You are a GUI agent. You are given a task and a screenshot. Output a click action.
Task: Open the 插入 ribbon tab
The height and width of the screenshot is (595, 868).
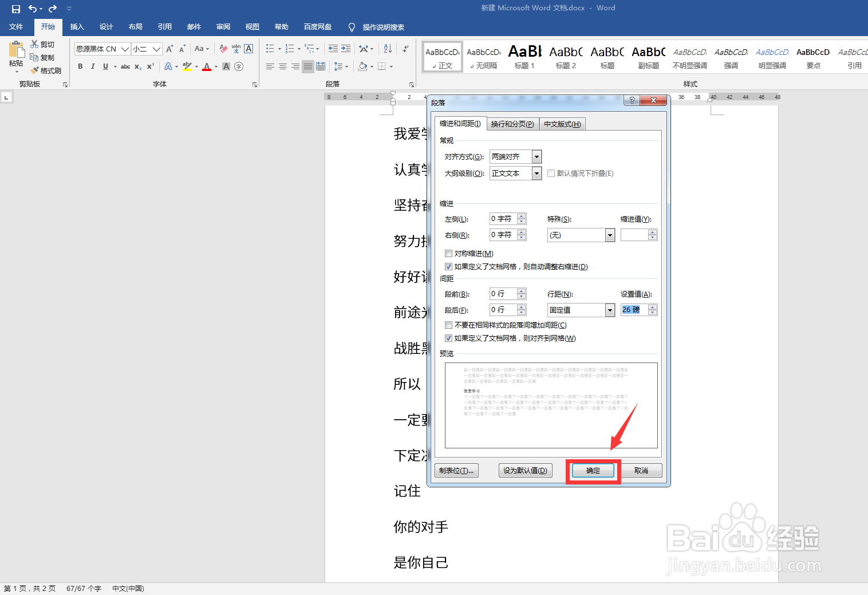click(77, 26)
